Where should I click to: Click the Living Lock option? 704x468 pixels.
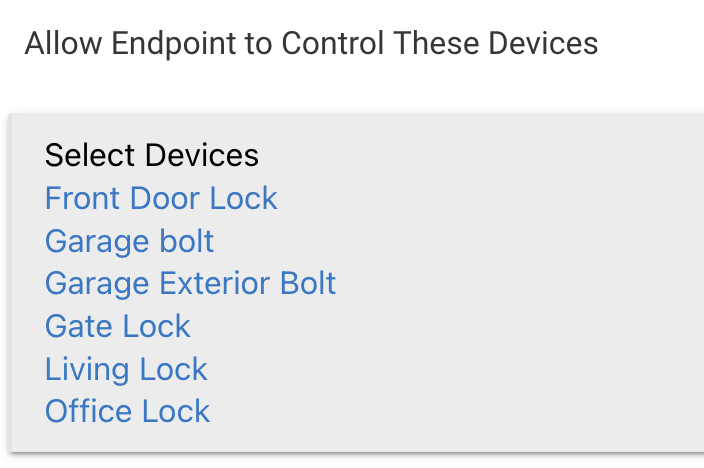pos(126,369)
